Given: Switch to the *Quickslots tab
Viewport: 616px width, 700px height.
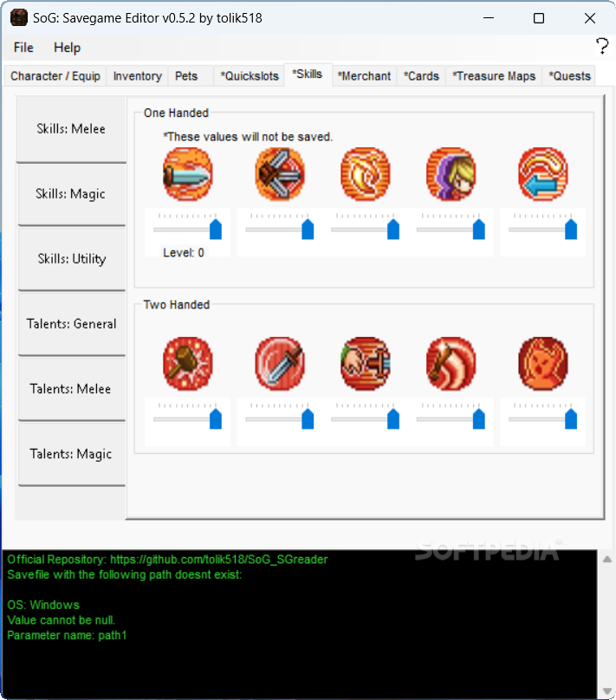Looking at the screenshot, I should [250, 76].
